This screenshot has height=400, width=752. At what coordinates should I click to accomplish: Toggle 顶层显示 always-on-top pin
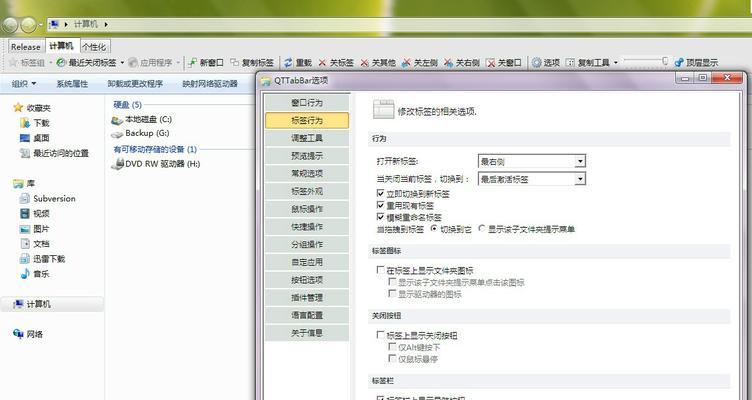click(696, 62)
